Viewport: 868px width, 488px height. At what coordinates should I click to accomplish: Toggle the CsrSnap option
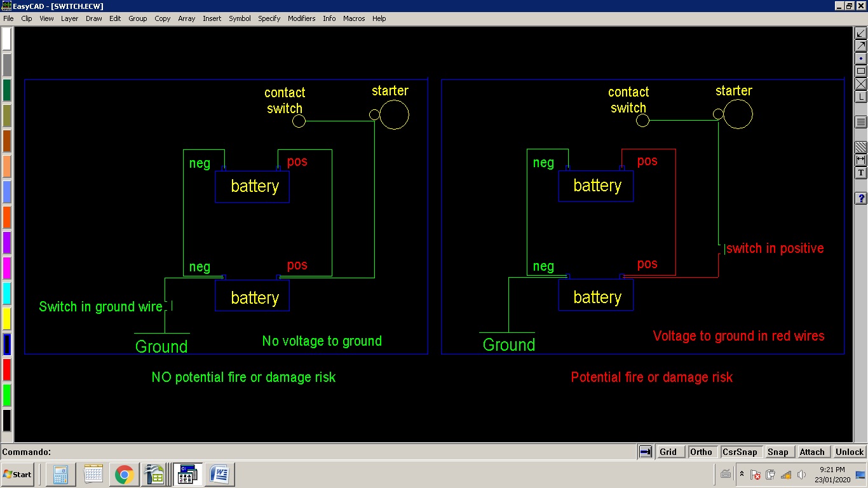740,452
